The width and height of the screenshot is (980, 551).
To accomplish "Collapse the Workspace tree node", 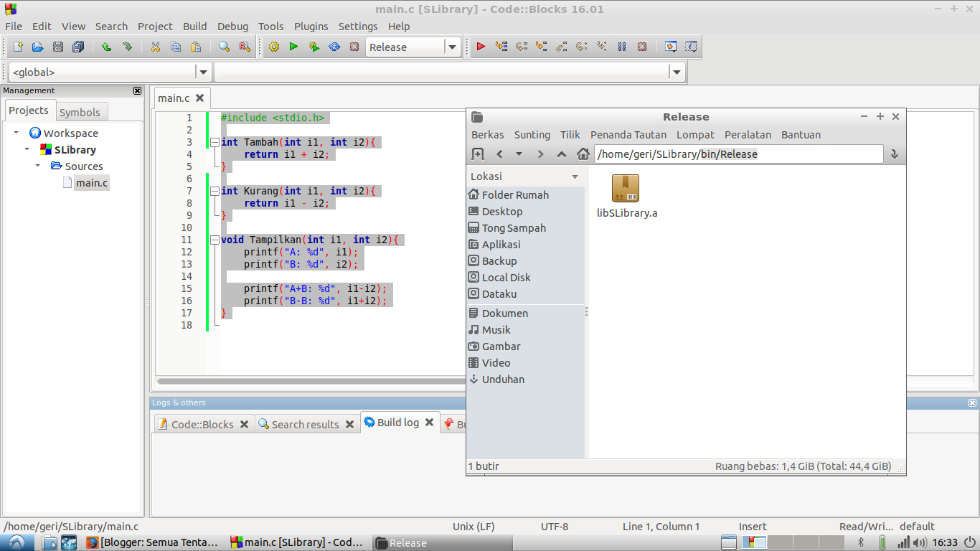I will point(17,133).
